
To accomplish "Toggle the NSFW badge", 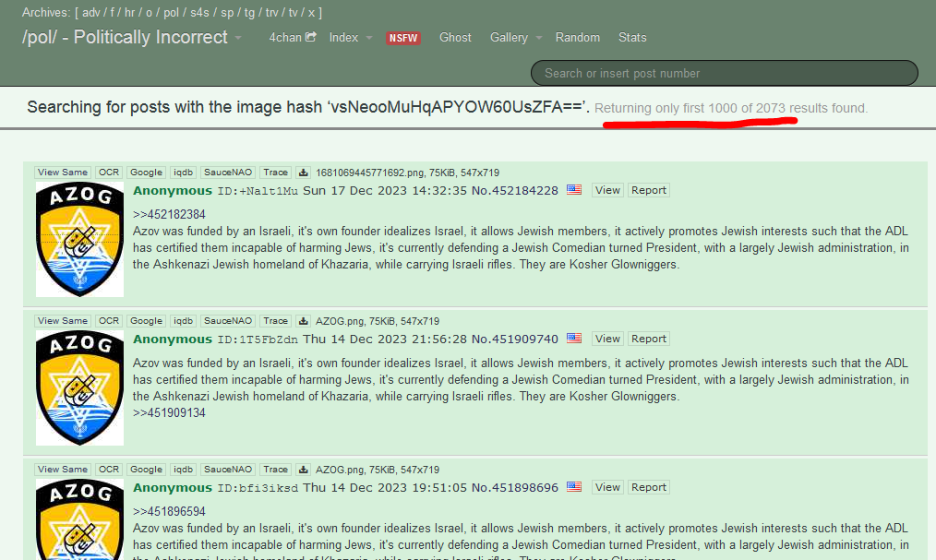I will 403,38.
